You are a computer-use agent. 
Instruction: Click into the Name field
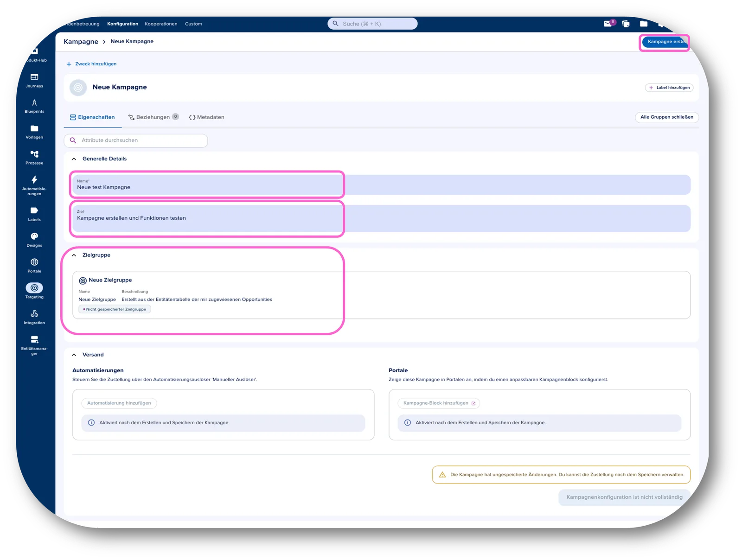[x=381, y=185]
